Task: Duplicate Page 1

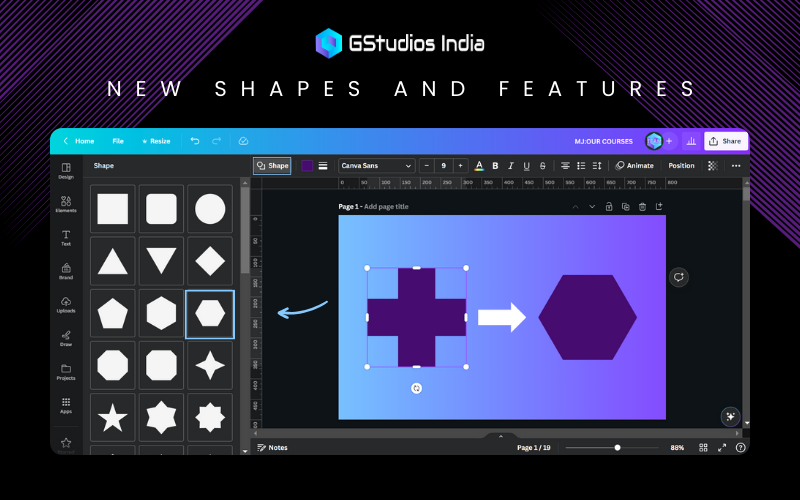Action: click(626, 207)
